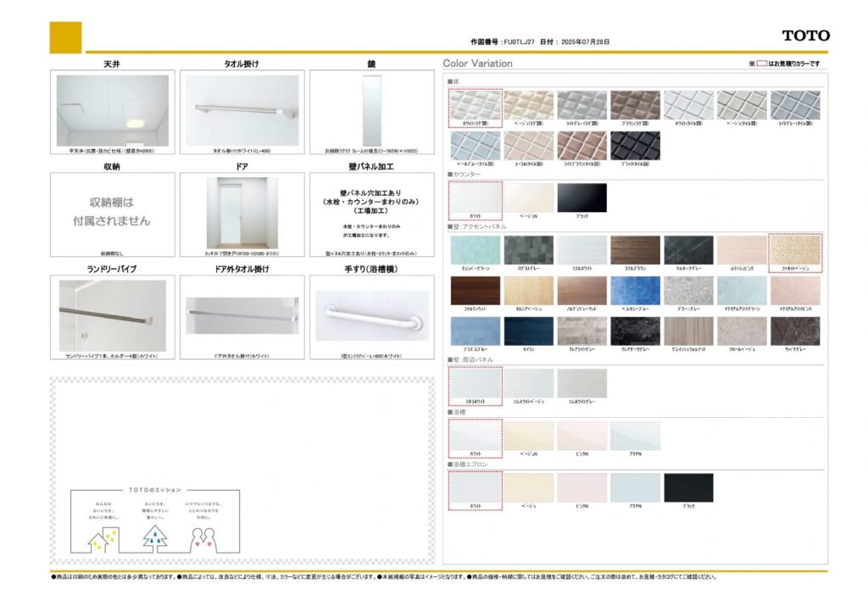The height and width of the screenshot is (601, 868).
Task: Select the black bathtub apron swatch
Action: (x=688, y=487)
